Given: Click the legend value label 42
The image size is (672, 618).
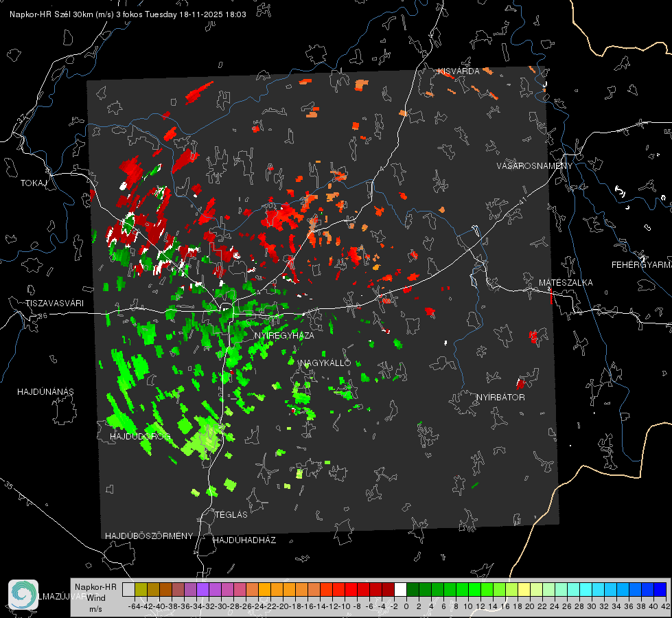Looking at the screenshot, I should point(666,606).
